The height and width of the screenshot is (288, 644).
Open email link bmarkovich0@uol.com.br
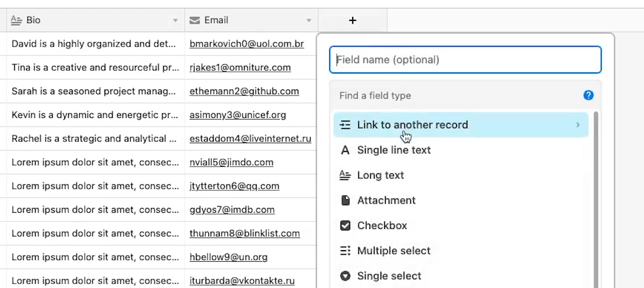pyautogui.click(x=246, y=44)
